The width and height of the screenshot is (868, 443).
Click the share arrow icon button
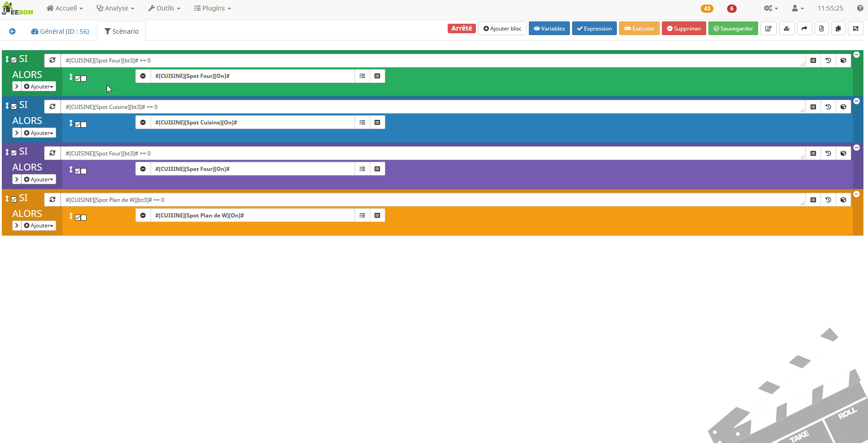pyautogui.click(x=804, y=29)
